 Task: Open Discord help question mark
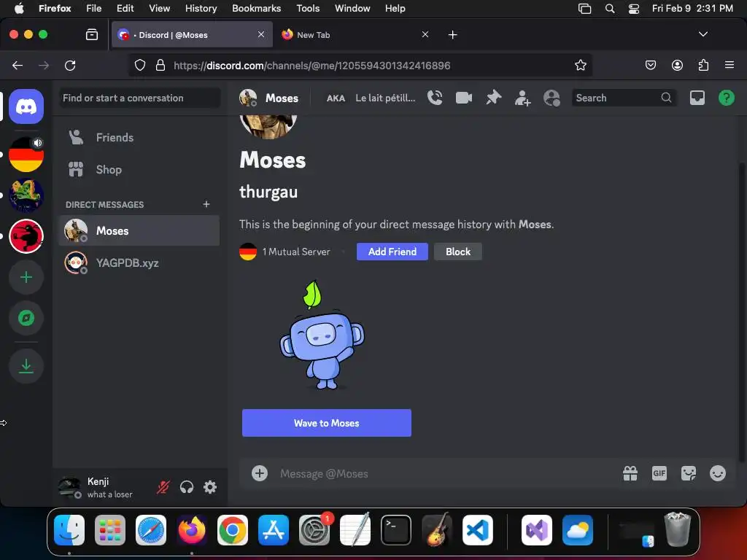tap(726, 98)
